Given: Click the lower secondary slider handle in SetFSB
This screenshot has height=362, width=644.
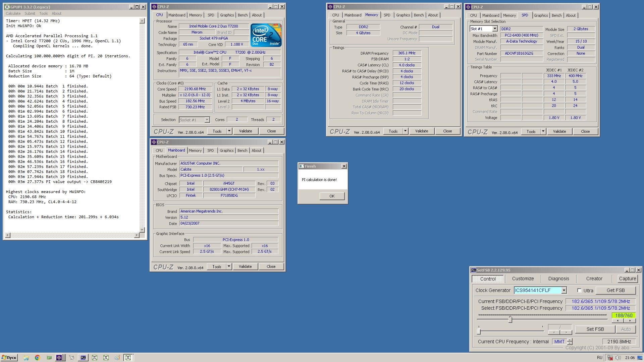Looking at the screenshot, I should (479, 331).
